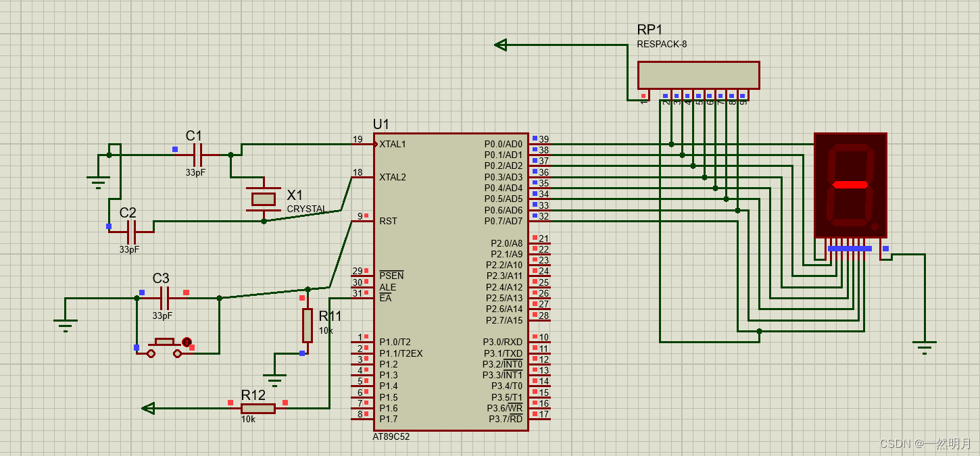Click the U1 reference label
Image resolution: width=980 pixels, height=456 pixels.
click(x=381, y=124)
